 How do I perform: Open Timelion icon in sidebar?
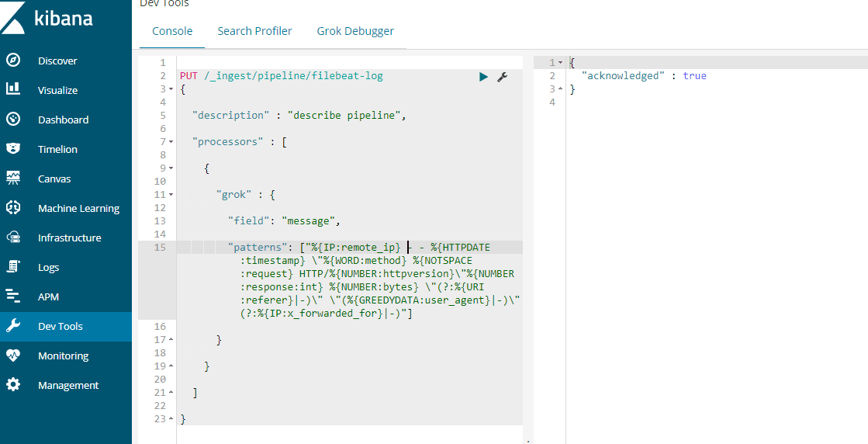[13, 149]
